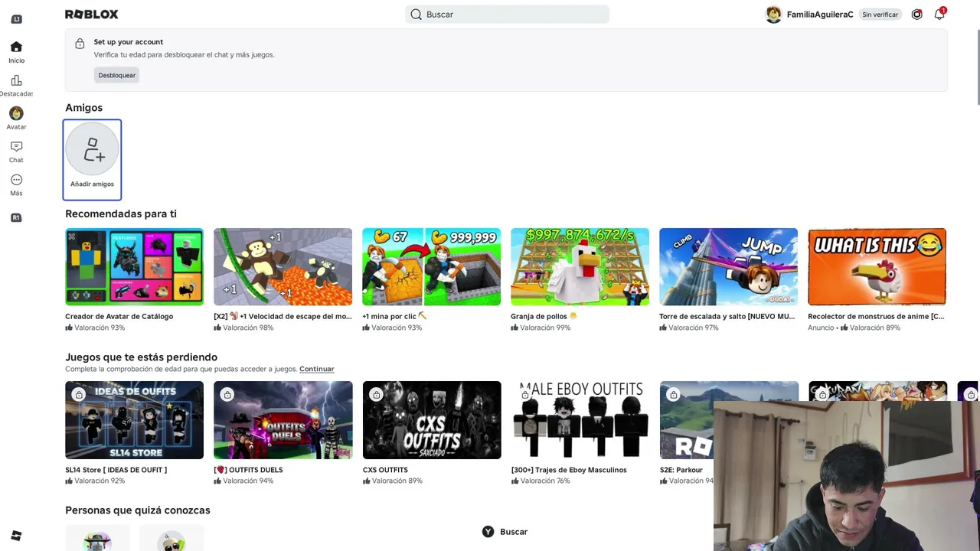
Task: Click the Desbloquear button
Action: point(116,75)
